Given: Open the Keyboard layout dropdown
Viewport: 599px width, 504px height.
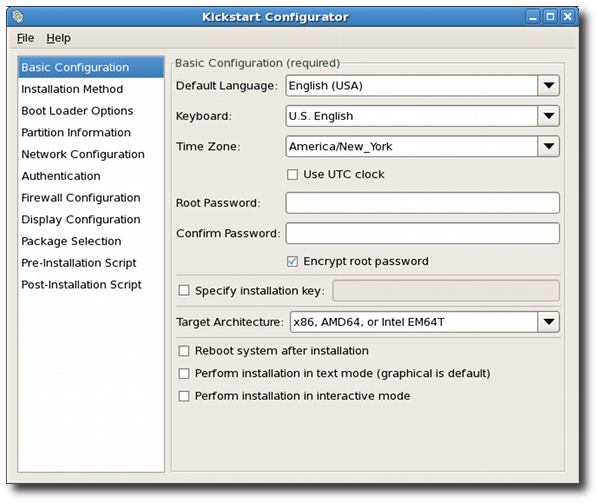Looking at the screenshot, I should 549,116.
